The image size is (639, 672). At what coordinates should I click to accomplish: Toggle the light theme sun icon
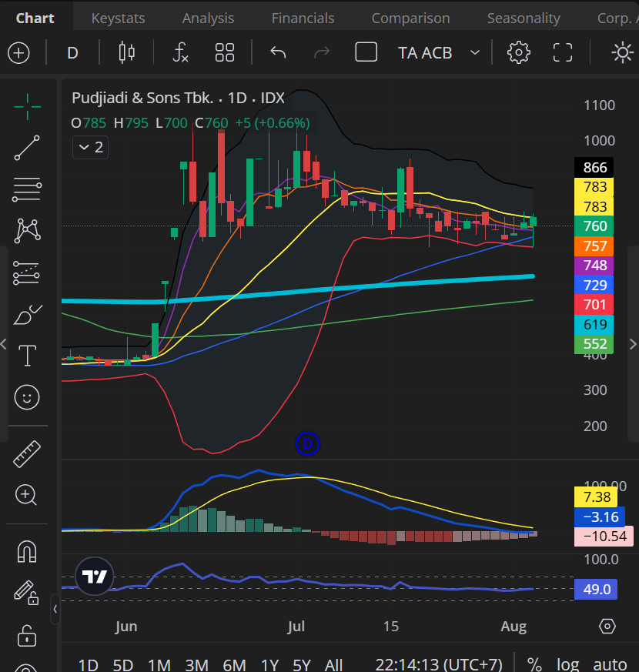tap(622, 52)
